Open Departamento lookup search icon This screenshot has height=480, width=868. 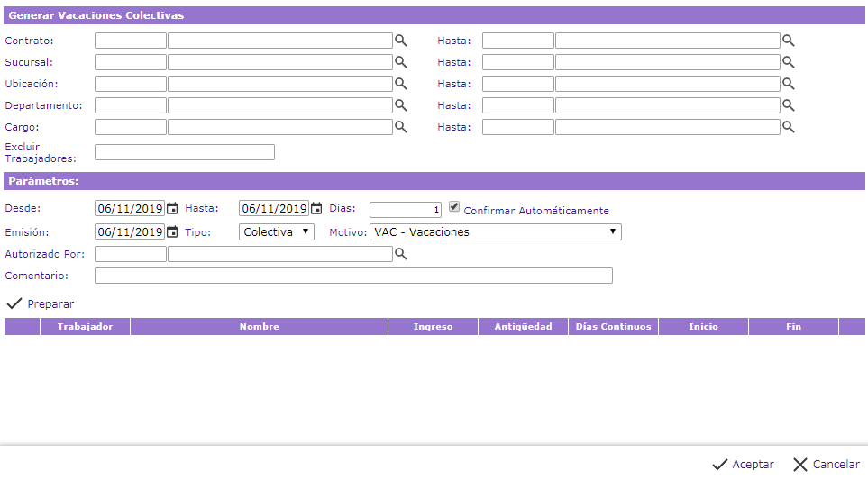pos(400,105)
